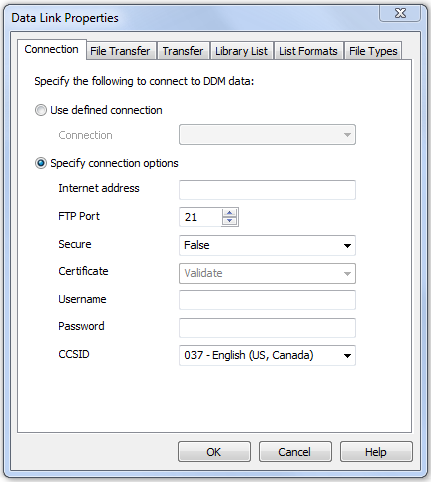Open the Secure dropdown showing False

[x=267, y=245]
